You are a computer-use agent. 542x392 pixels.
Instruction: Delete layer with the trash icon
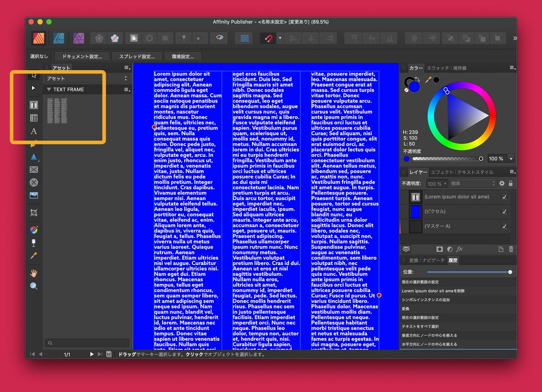click(x=511, y=249)
